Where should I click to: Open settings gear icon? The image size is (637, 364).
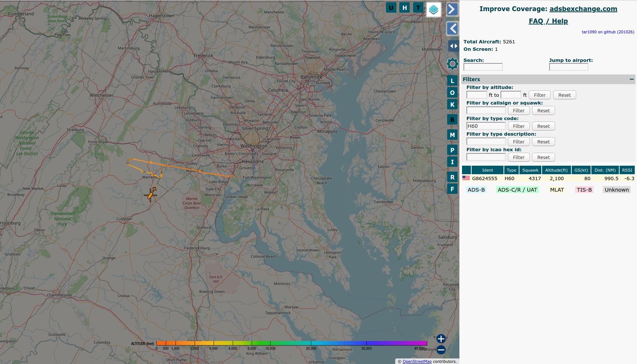point(452,64)
